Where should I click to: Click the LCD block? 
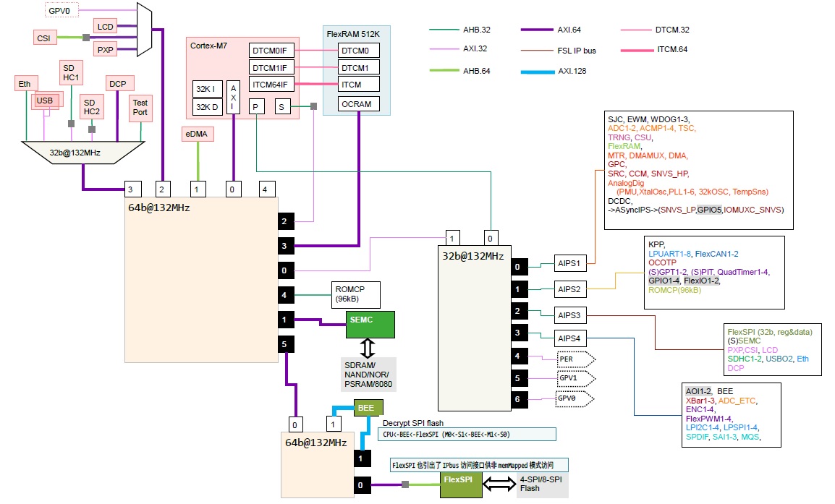click(106, 26)
